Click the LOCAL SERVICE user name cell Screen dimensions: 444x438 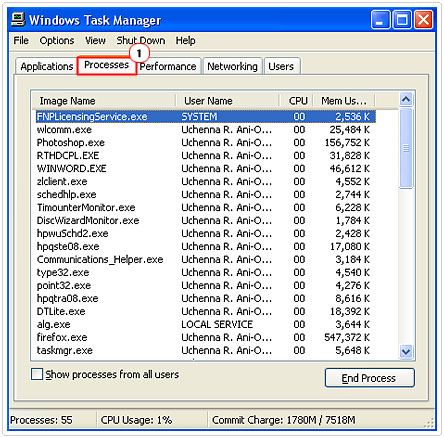(x=217, y=325)
